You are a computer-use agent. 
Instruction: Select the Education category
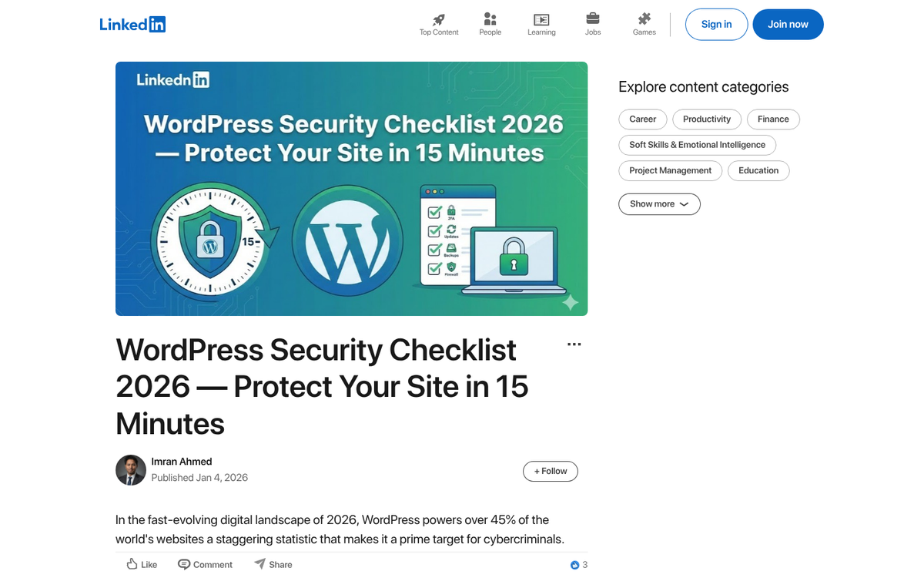(x=758, y=170)
